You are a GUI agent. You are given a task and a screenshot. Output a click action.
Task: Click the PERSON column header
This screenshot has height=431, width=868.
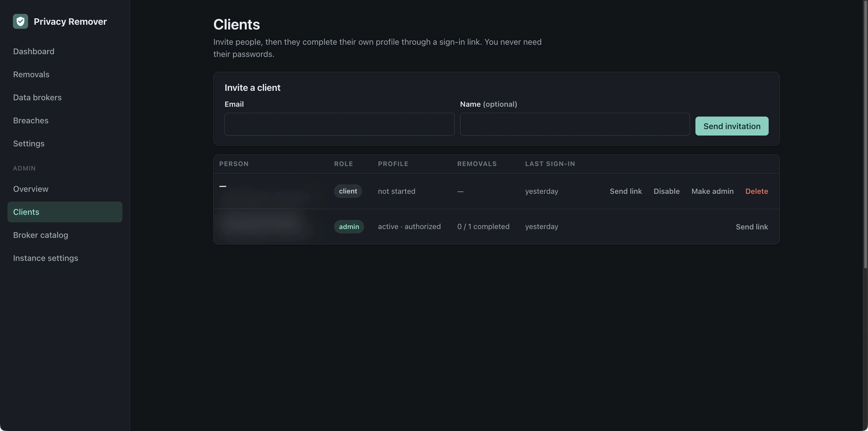(x=234, y=164)
